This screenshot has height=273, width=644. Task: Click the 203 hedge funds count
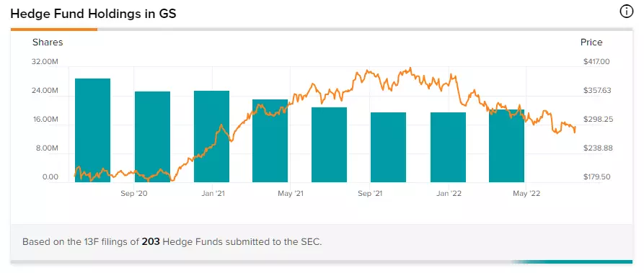(x=151, y=241)
